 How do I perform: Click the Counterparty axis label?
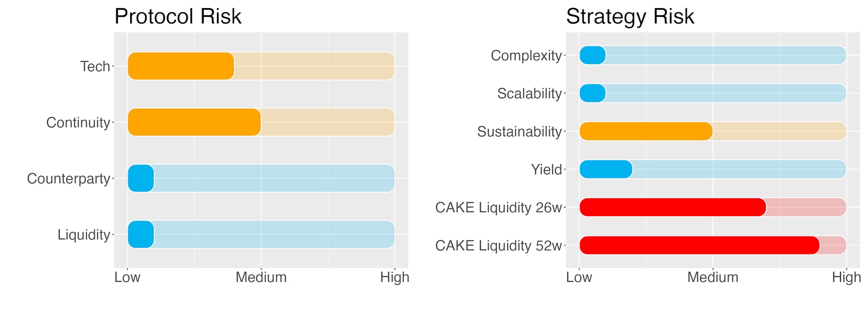click(x=68, y=178)
